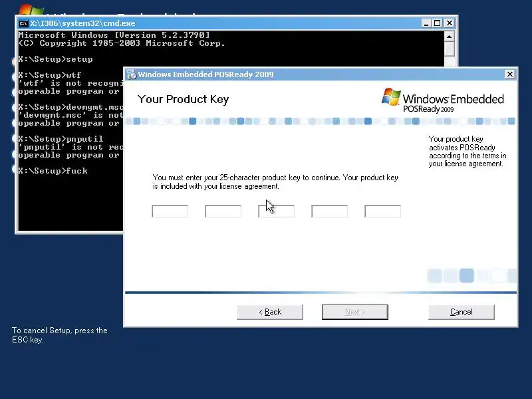Image resolution: width=532 pixels, height=399 pixels.
Task: Click the Windows Embedded POSReady logo
Action: click(x=443, y=100)
